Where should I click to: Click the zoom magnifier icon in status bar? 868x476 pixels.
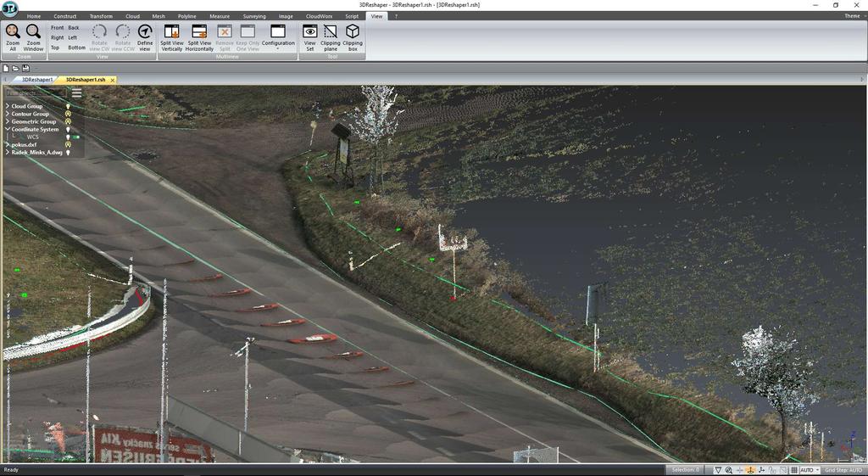click(x=728, y=470)
